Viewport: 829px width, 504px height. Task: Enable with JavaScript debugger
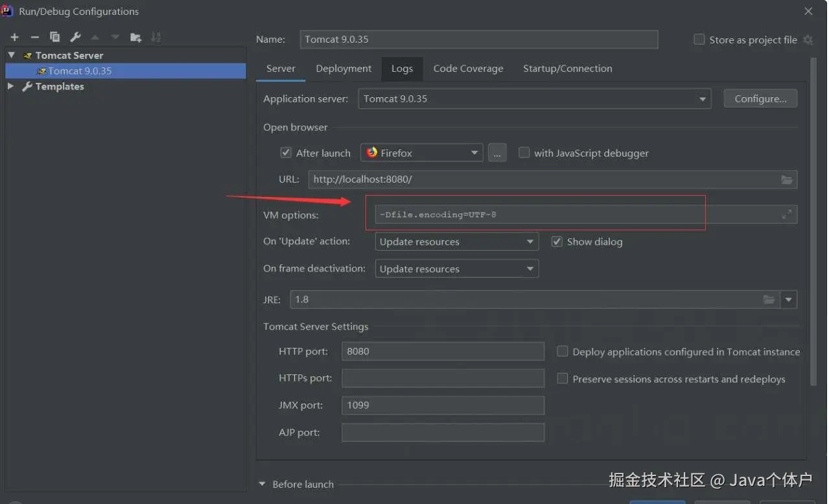click(524, 153)
